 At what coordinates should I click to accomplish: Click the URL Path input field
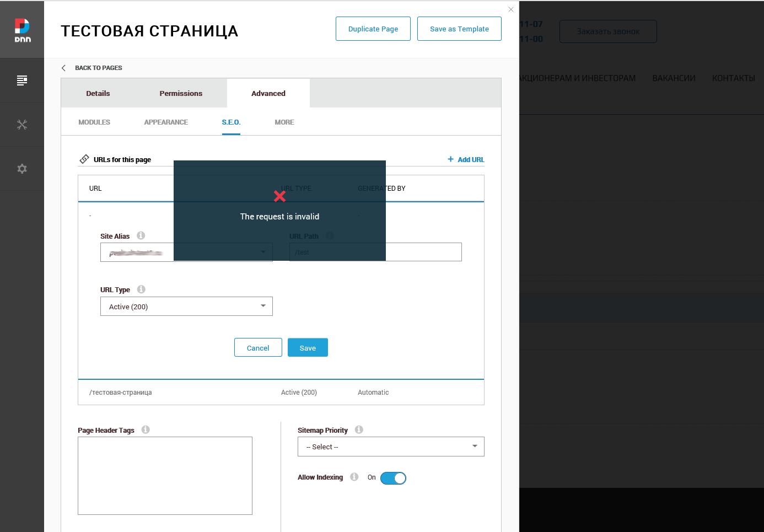tap(375, 252)
